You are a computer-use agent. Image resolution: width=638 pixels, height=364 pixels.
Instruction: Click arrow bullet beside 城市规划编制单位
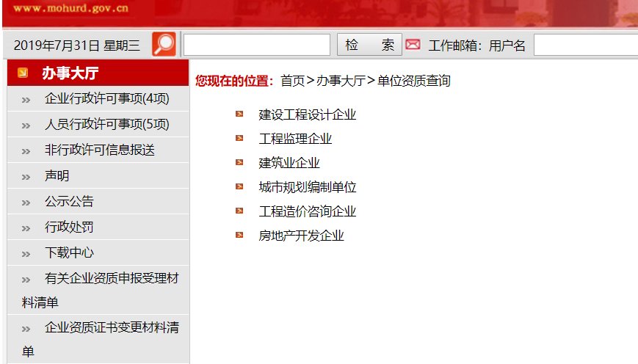coord(239,186)
